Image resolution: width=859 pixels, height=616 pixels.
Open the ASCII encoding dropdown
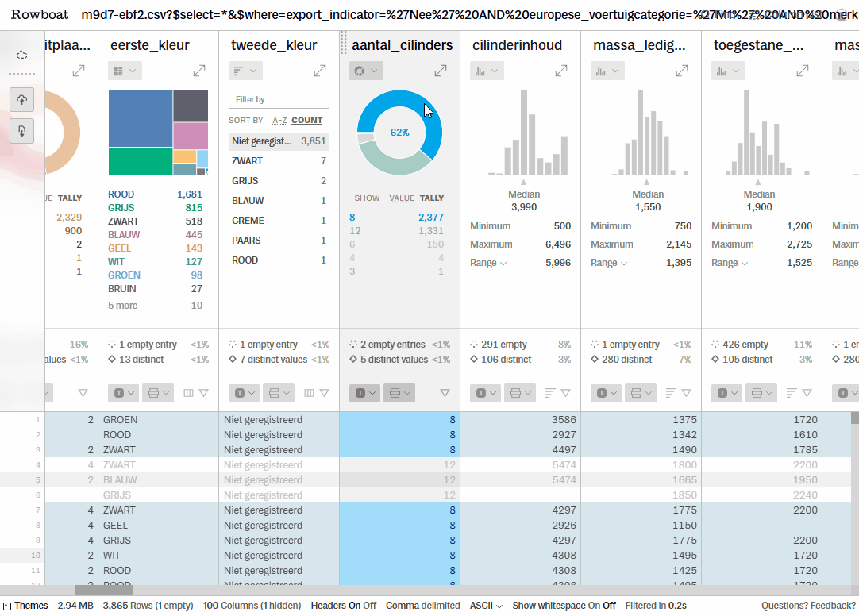coord(486,606)
